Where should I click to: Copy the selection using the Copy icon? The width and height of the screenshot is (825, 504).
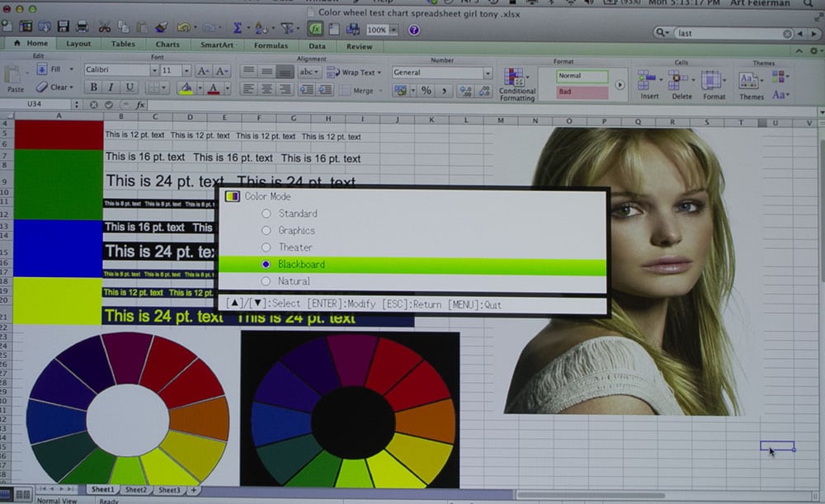coord(124,27)
